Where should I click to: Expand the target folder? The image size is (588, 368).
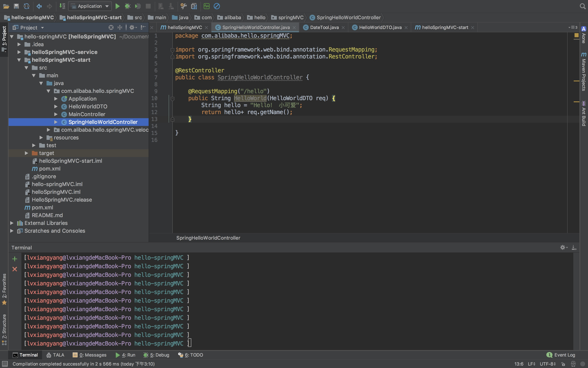point(27,153)
